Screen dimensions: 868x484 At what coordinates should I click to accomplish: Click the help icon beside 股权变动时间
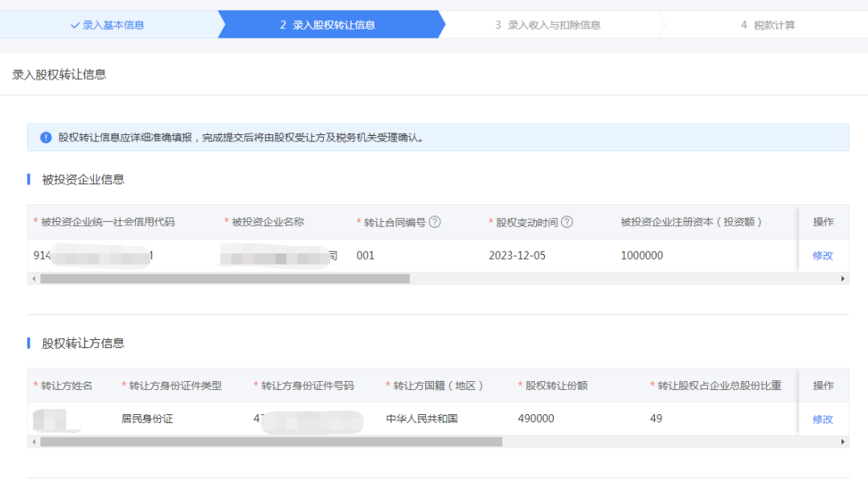pyautogui.click(x=567, y=222)
